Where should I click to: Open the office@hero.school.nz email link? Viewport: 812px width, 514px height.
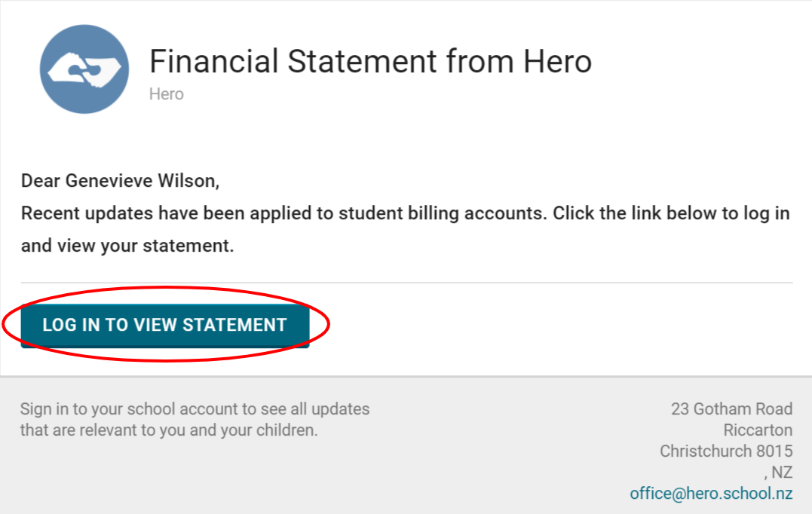(711, 494)
